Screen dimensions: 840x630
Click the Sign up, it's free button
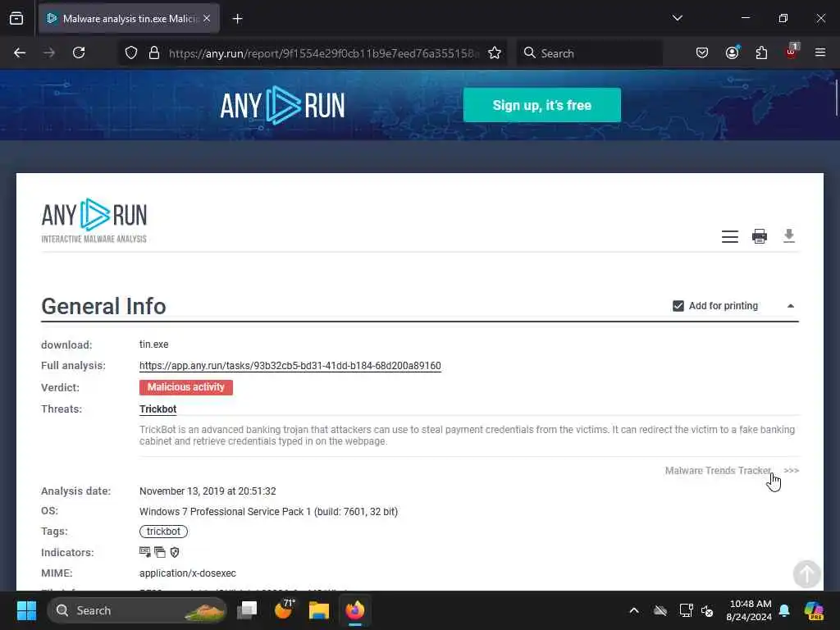[541, 105]
